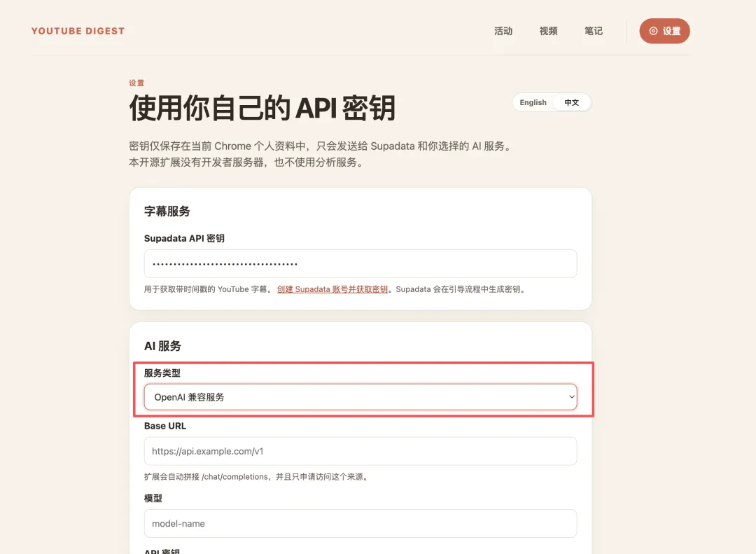Click the small 设置 breadcrumb above heading
The height and width of the screenshot is (554, 756).
point(136,83)
